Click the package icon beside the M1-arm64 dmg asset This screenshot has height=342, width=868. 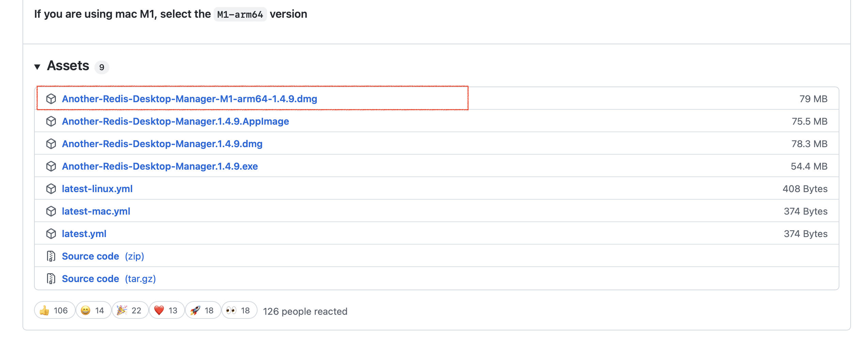click(51, 99)
